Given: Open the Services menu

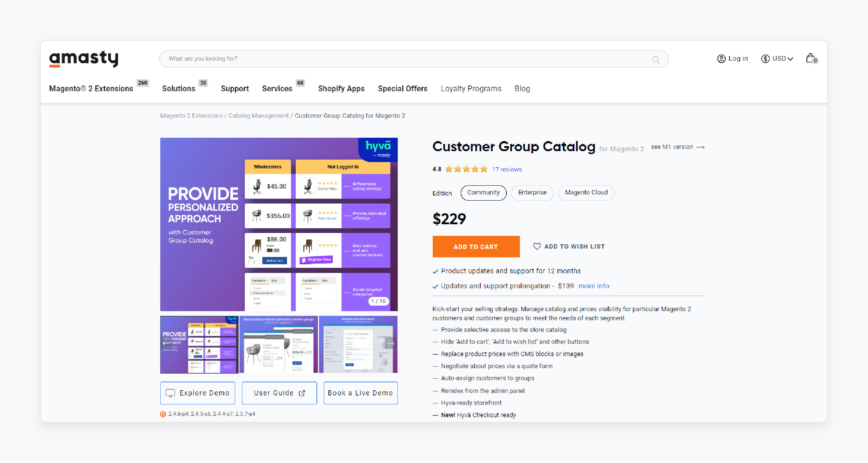Looking at the screenshot, I should click(277, 89).
